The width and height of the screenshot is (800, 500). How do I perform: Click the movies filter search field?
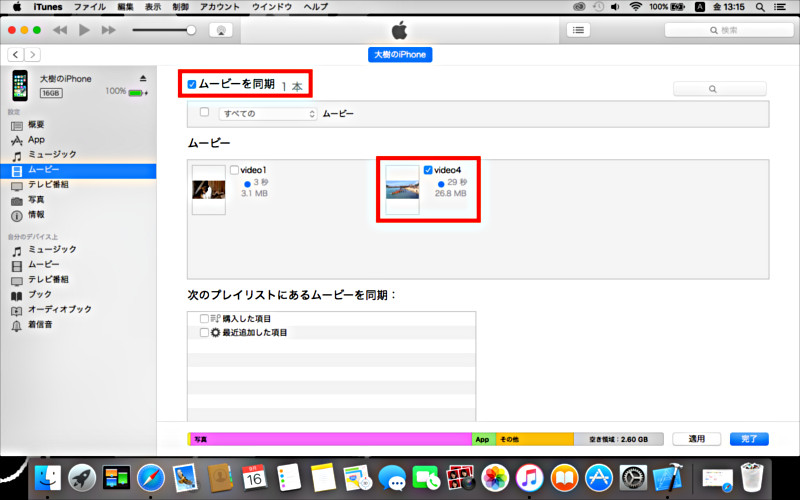(x=719, y=89)
